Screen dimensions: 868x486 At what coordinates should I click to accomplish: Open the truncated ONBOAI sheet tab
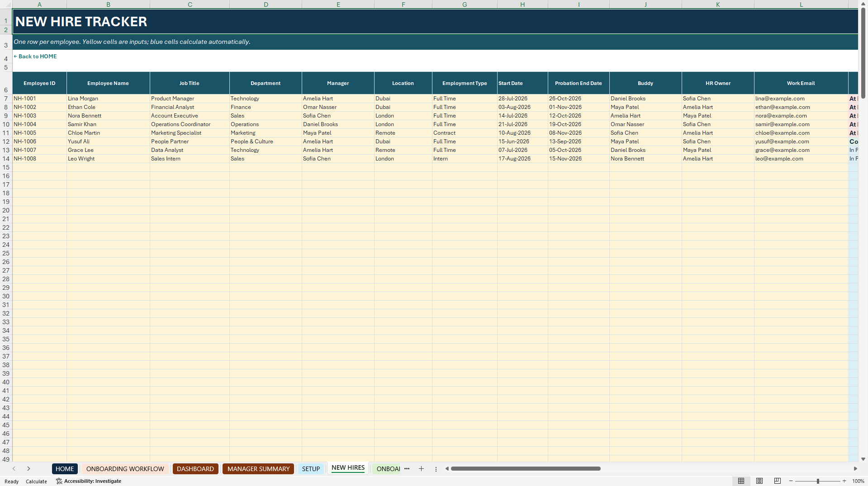tap(388, 469)
